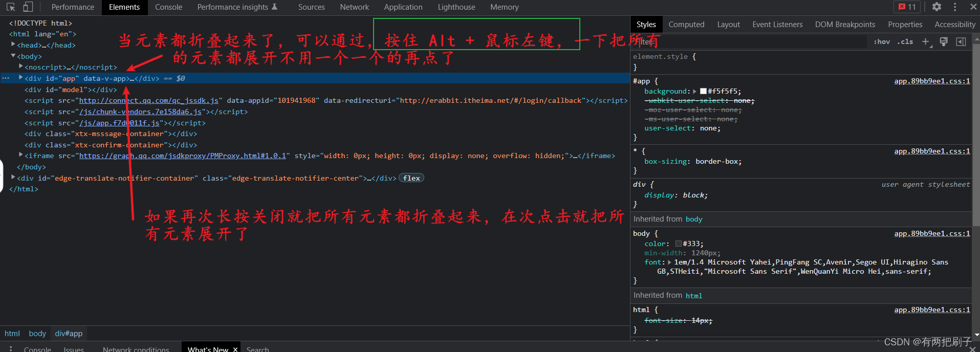Open the Issues drawer tab

[x=74, y=349]
